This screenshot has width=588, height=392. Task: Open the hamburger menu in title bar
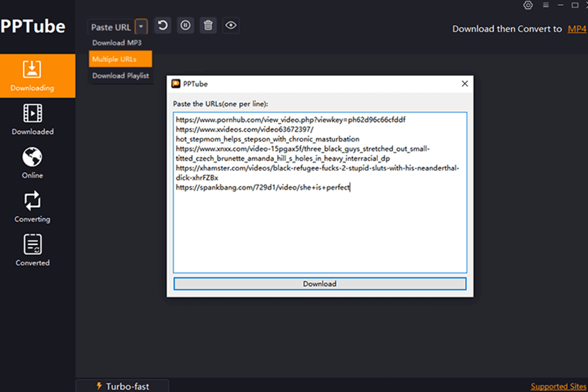coord(546,6)
